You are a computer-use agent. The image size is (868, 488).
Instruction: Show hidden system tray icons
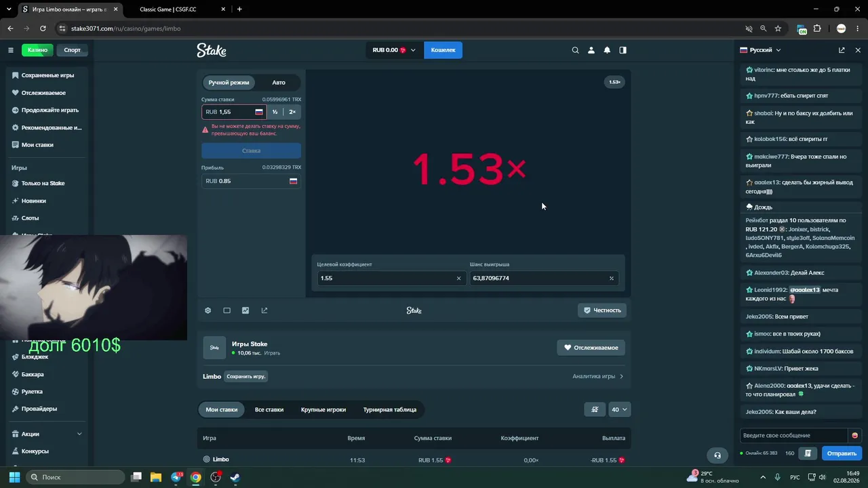763,477
